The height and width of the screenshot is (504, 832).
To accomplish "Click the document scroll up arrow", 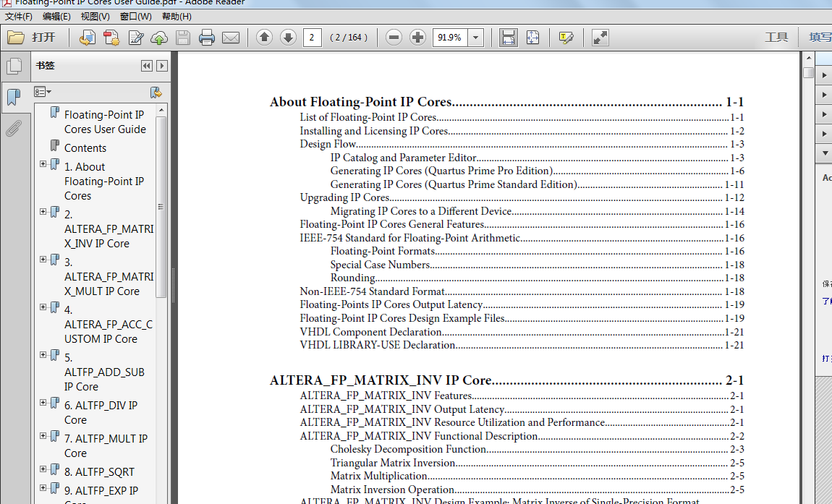I will pos(808,58).
